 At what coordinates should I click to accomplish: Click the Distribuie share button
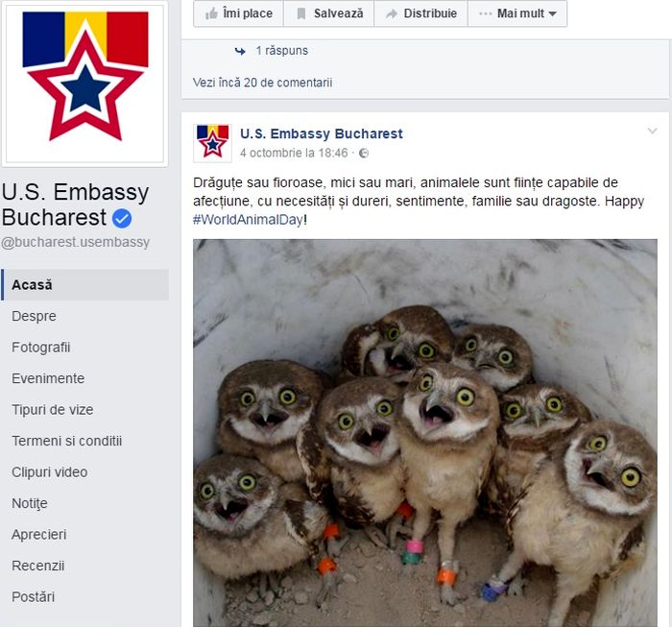[420, 13]
